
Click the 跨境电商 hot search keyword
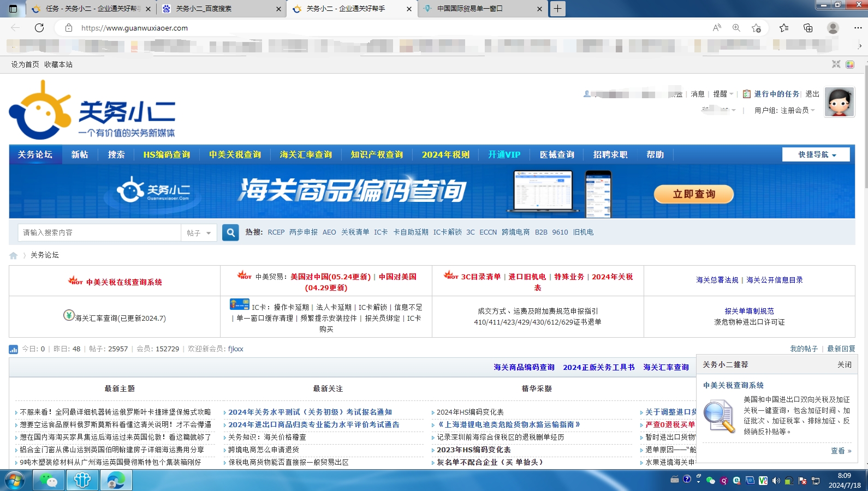coord(516,232)
